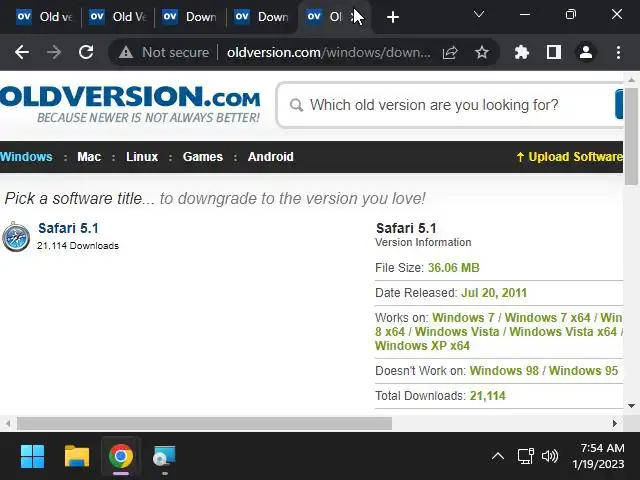640x480 pixels.
Task: Click the vertical scrollbar thumb
Action: 631,136
